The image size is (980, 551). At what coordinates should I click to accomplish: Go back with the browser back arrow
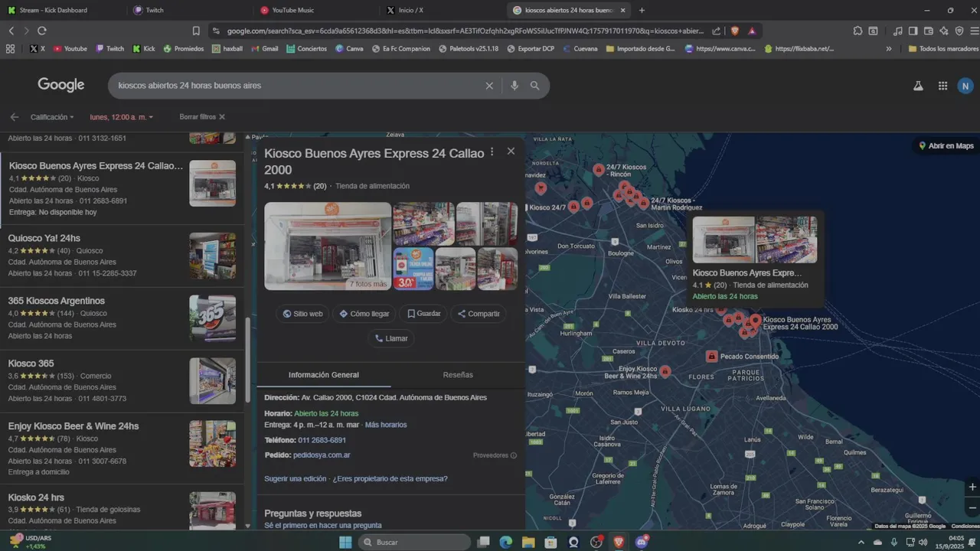(x=11, y=31)
